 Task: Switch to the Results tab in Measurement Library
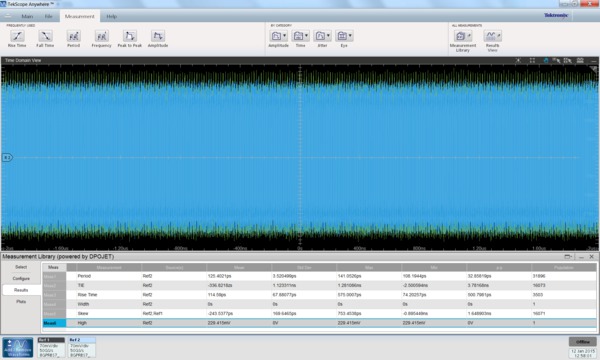pos(21,290)
